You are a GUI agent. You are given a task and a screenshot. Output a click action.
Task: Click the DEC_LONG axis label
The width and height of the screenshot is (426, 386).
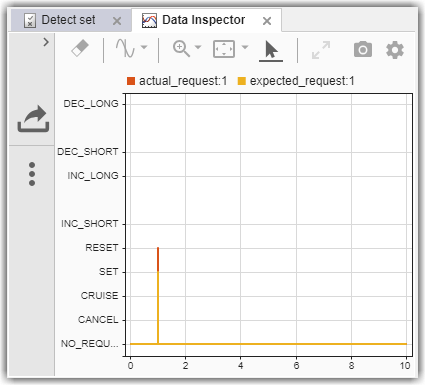pyautogui.click(x=91, y=104)
